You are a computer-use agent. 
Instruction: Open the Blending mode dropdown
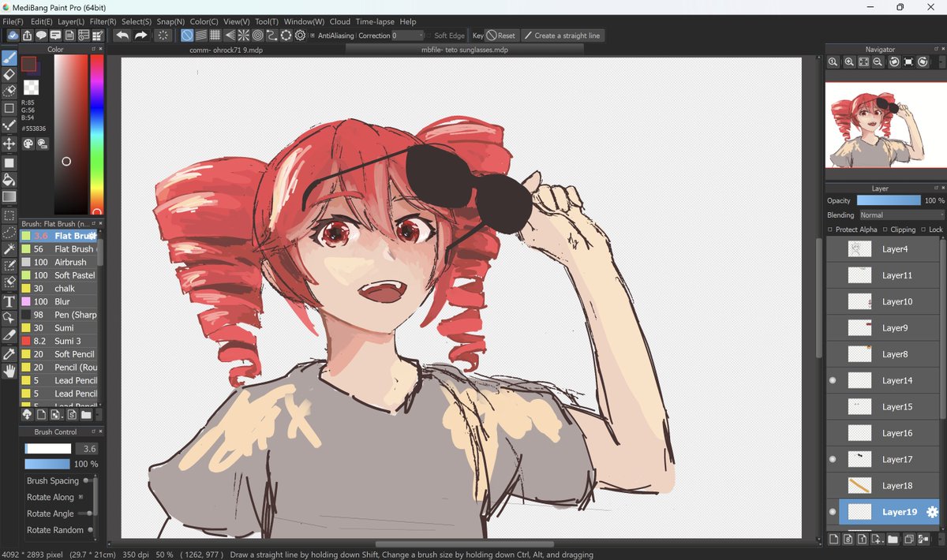tap(900, 215)
